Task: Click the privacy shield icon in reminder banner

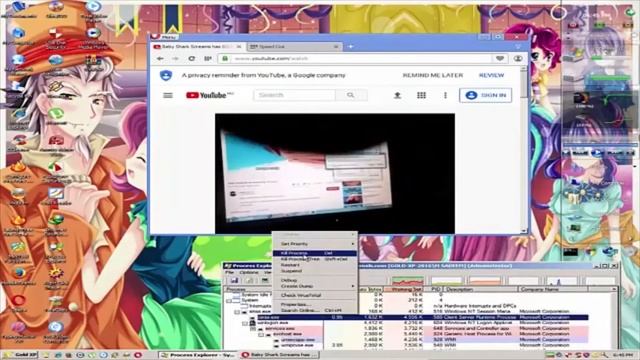Action: click(x=166, y=76)
